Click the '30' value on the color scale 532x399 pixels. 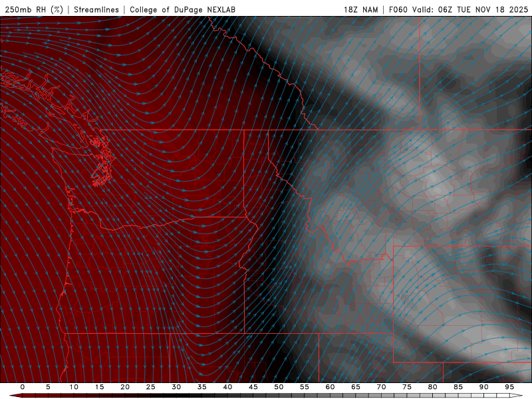point(176,387)
